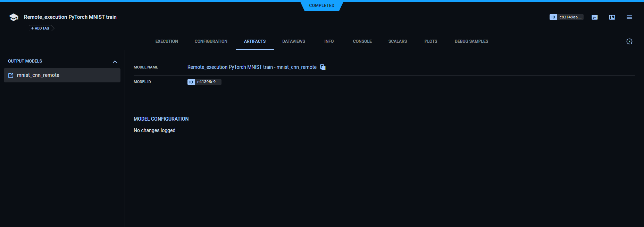Open the full-screen results view icon

tap(612, 17)
